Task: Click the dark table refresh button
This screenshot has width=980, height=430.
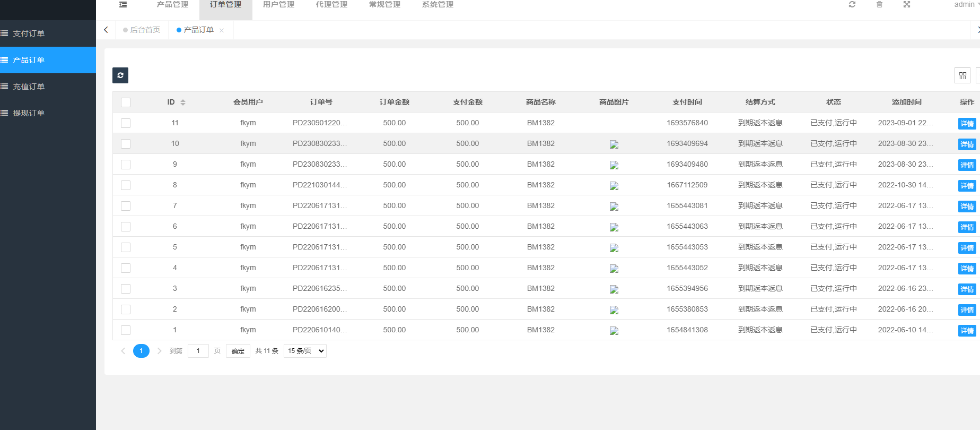Action: coord(120,75)
